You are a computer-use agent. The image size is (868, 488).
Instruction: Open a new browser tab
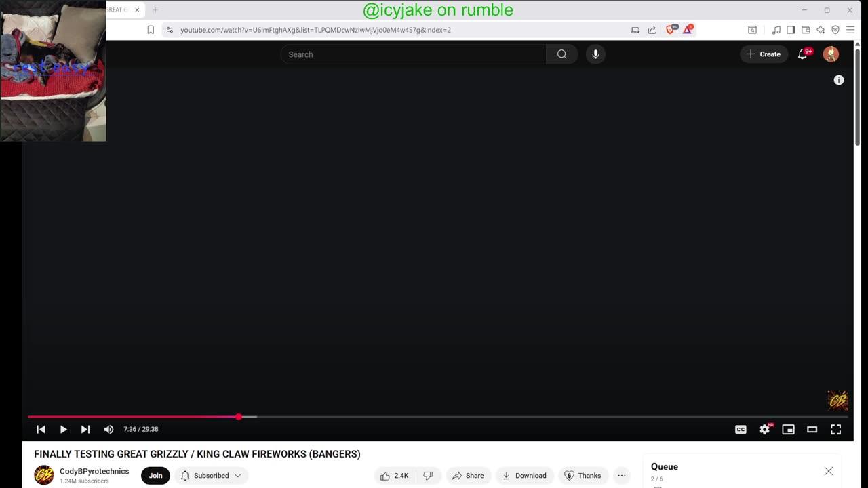coord(155,10)
